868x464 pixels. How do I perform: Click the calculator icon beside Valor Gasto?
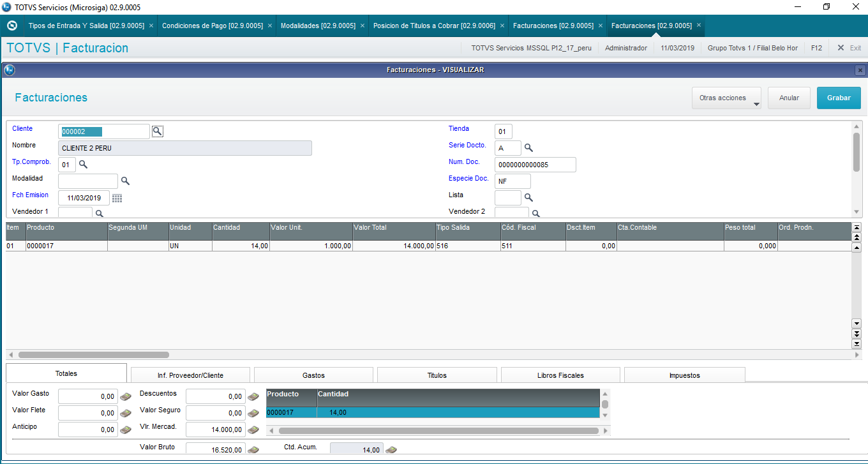point(126,396)
